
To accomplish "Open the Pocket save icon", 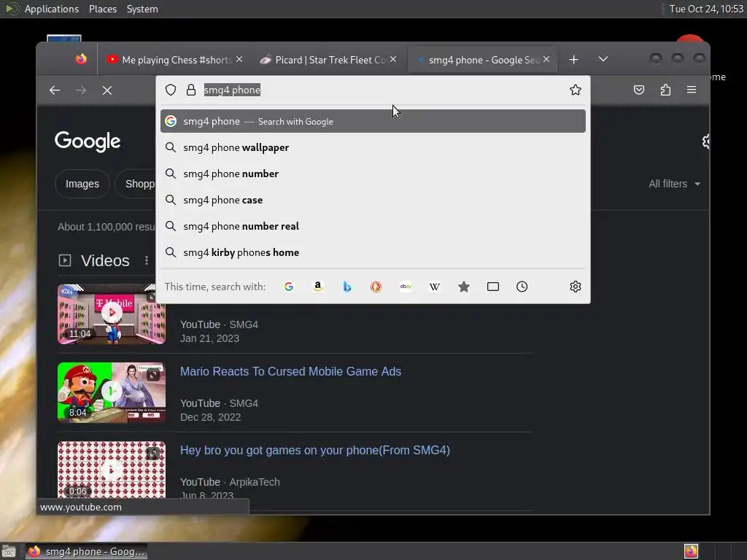I will (639, 90).
